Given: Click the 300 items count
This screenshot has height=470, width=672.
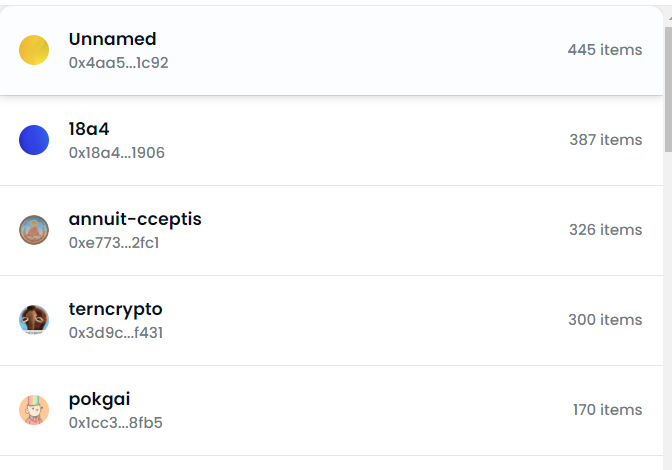Looking at the screenshot, I should [605, 320].
